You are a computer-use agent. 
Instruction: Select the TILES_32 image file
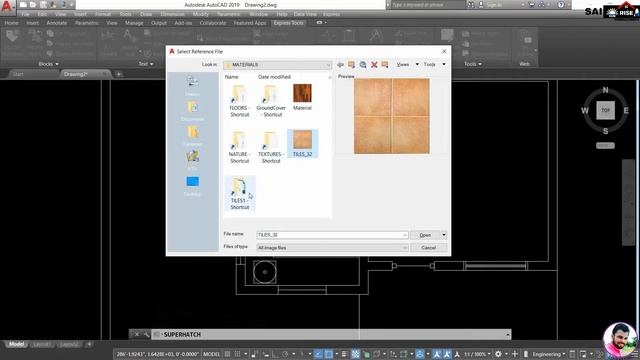(302, 144)
